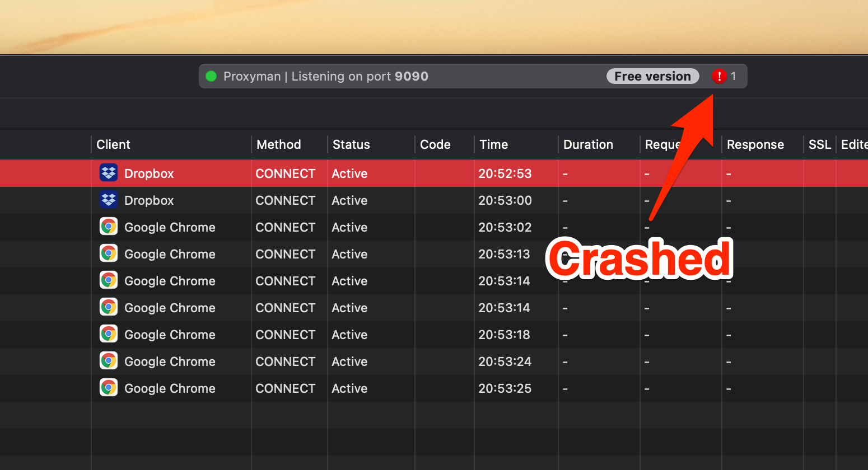Select the highlighted Dropbox row at 20:52:53
Viewport: 868px width, 470px height.
click(434, 173)
